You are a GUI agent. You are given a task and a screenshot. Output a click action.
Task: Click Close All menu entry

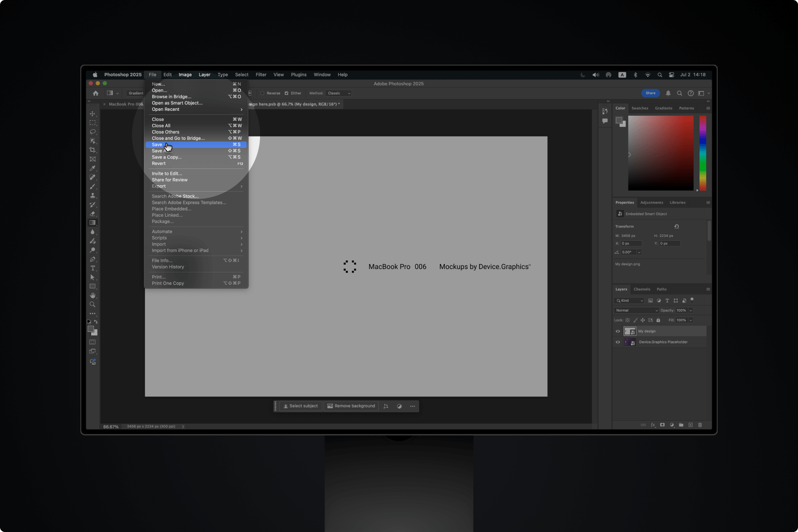[x=197, y=126]
